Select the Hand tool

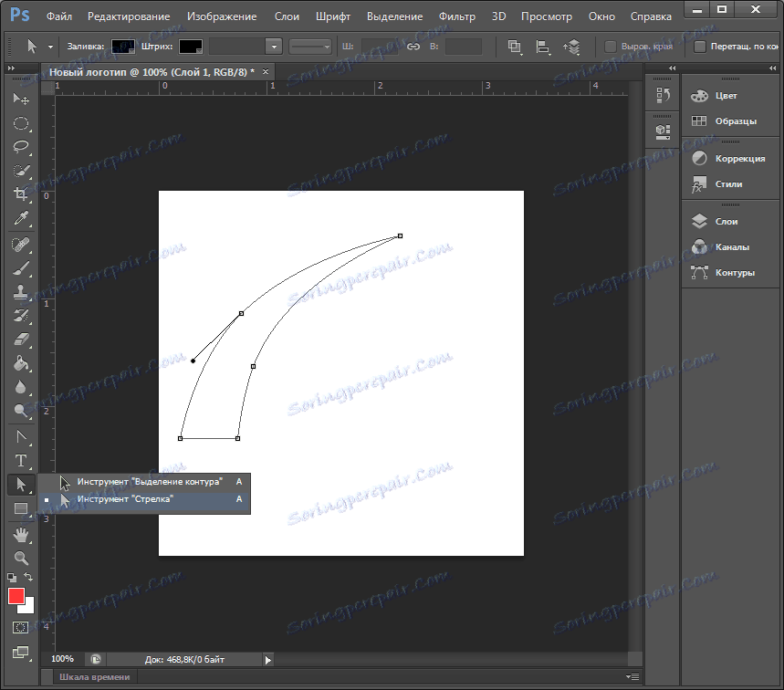pyautogui.click(x=21, y=534)
